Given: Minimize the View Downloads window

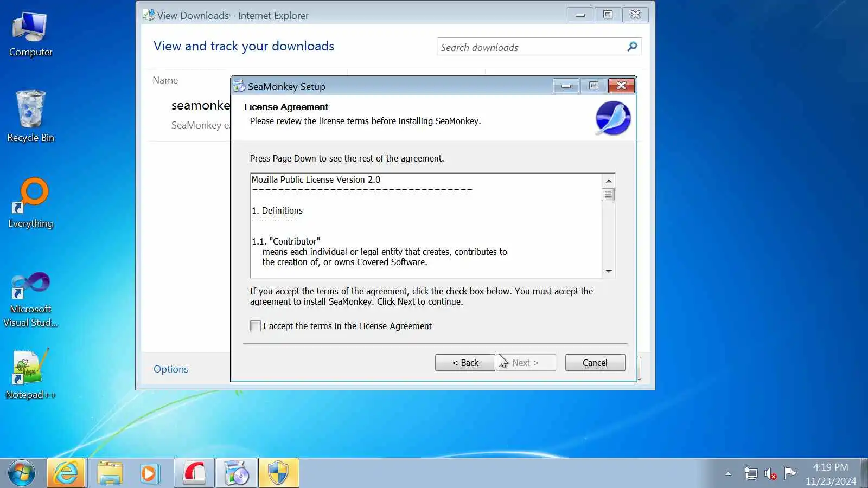Looking at the screenshot, I should click(x=580, y=15).
